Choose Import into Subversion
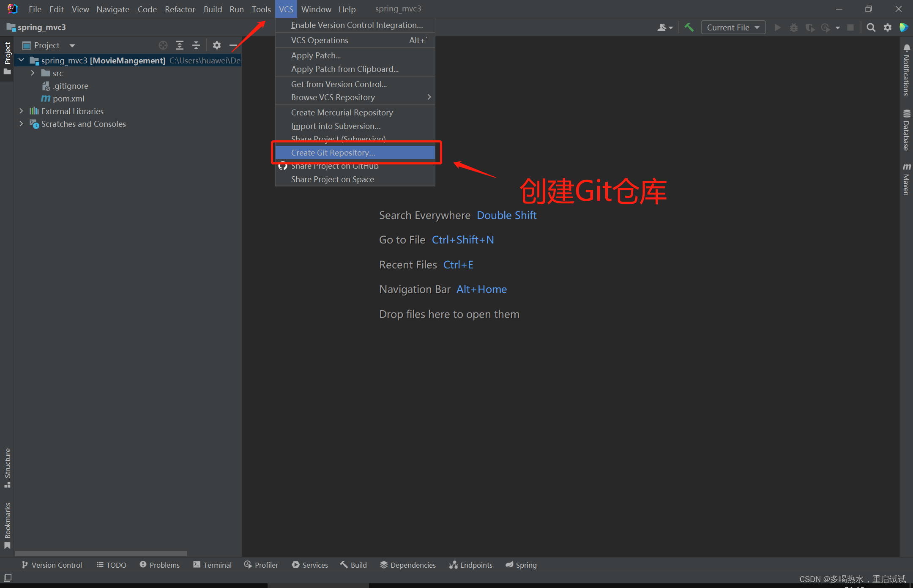 point(355,126)
